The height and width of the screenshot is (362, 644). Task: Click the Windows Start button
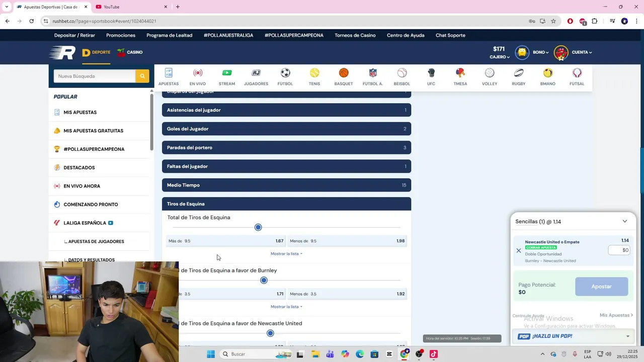pos(211,354)
